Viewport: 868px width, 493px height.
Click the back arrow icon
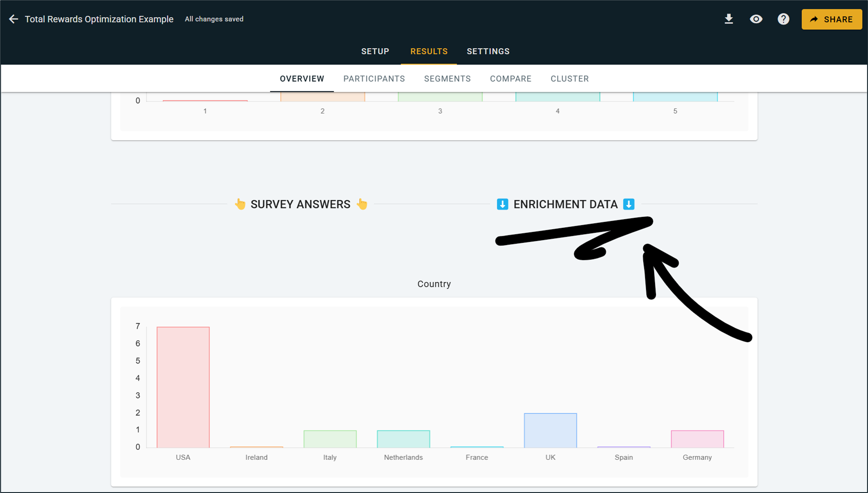coord(14,19)
